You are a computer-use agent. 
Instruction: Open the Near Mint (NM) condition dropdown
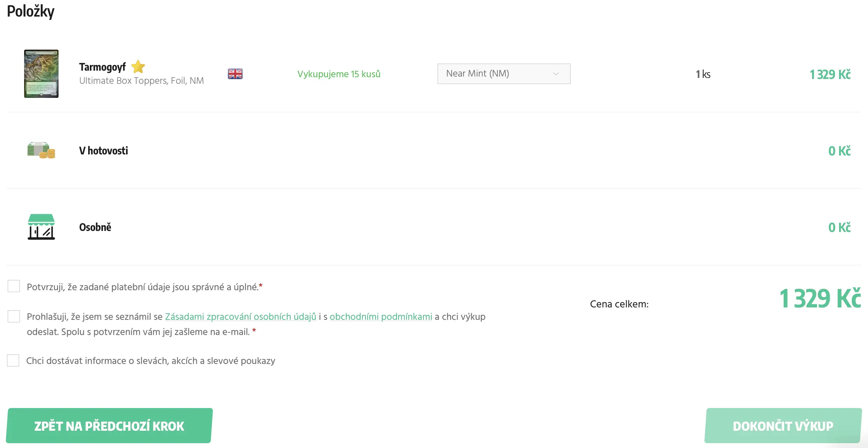[504, 74]
